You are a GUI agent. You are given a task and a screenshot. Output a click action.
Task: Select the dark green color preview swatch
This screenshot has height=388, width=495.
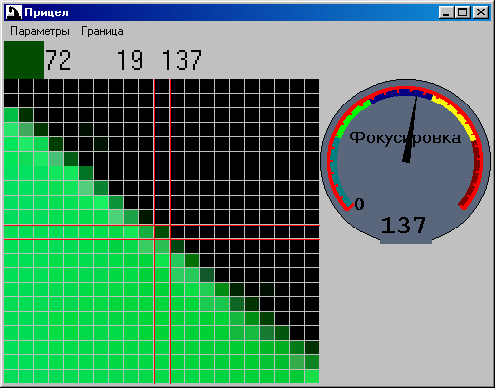24,60
